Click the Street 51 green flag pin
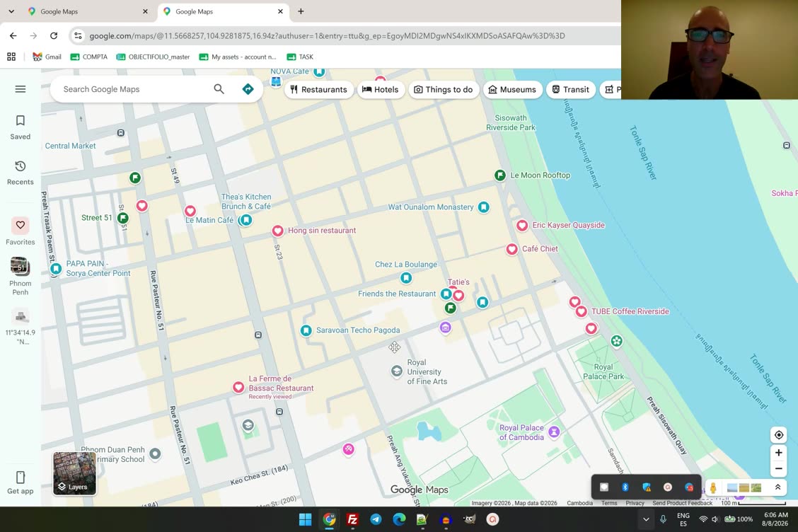This screenshot has width=798, height=532. pyautogui.click(x=122, y=219)
